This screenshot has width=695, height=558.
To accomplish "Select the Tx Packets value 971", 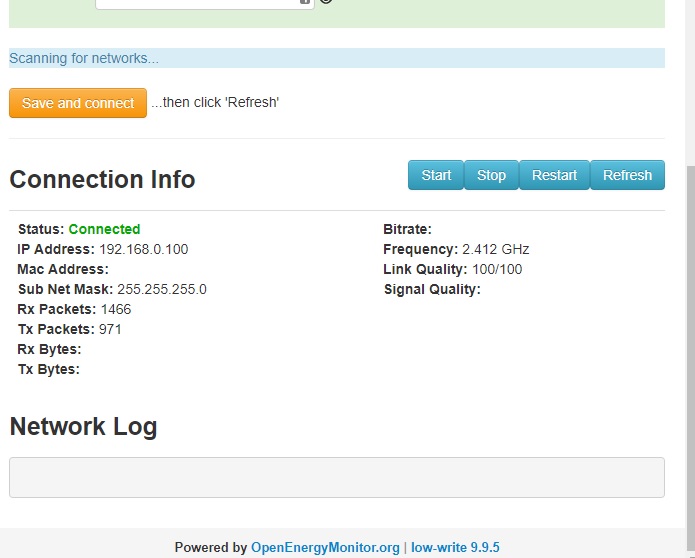I will pyautogui.click(x=110, y=329).
